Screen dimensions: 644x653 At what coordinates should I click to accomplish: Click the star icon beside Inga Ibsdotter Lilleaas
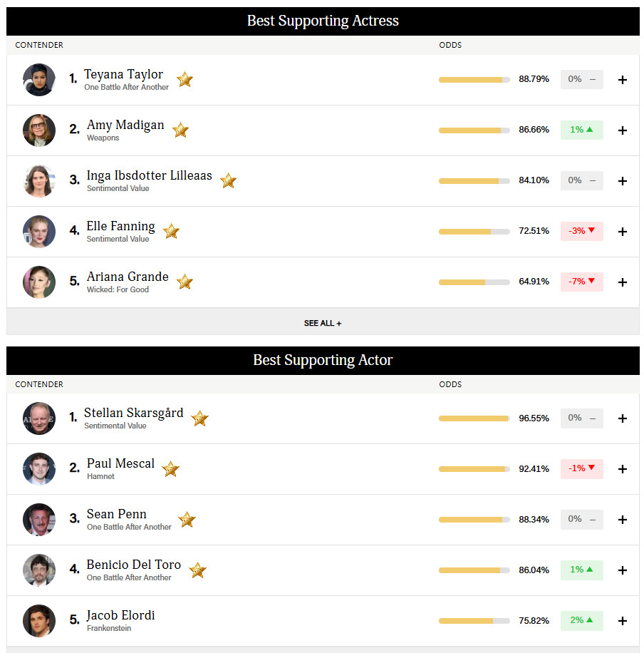[228, 180]
